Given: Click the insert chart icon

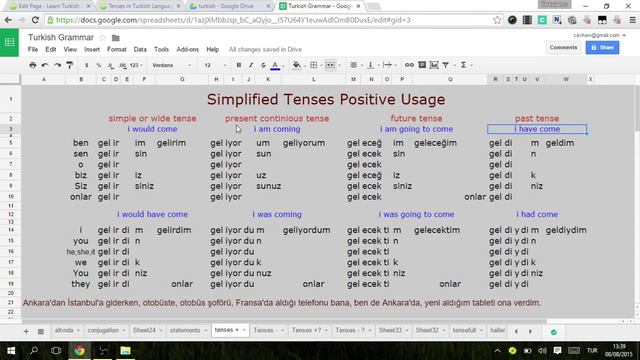Looking at the screenshot, I should [434, 65].
